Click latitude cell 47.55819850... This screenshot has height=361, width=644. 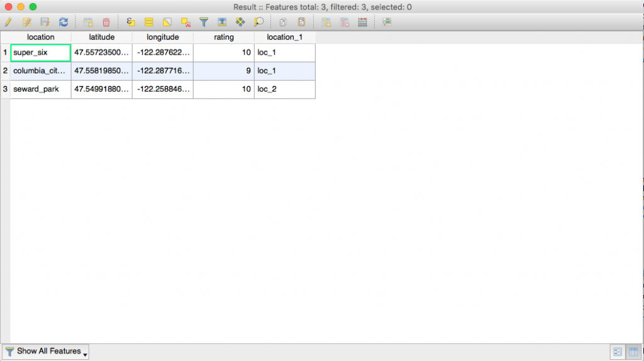(x=102, y=71)
